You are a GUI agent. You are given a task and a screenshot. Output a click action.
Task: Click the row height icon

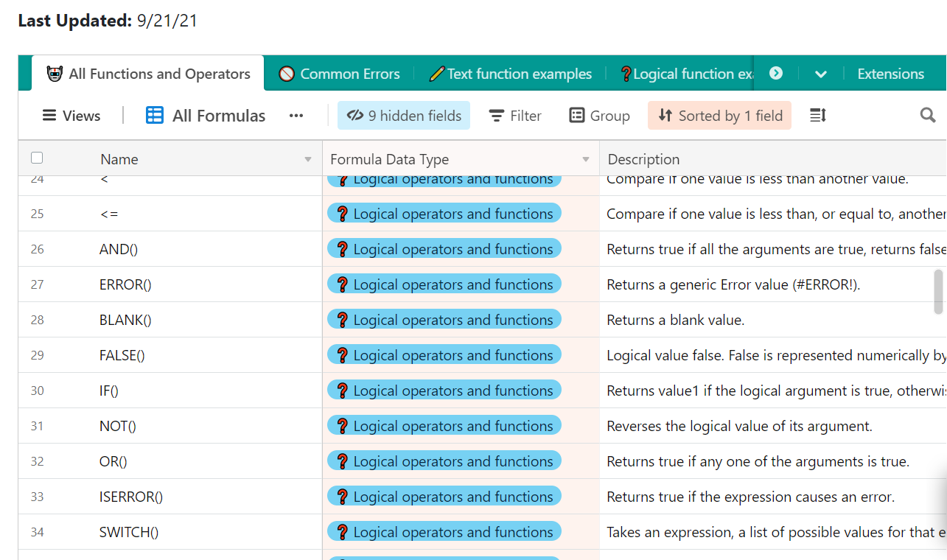click(818, 115)
